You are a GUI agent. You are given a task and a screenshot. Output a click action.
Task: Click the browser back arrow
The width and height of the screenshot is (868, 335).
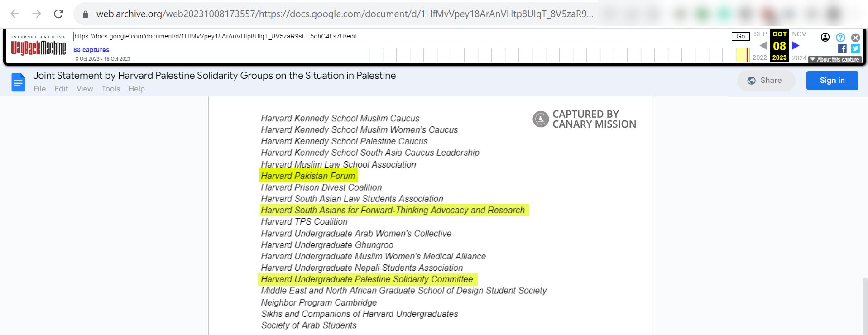[15, 14]
